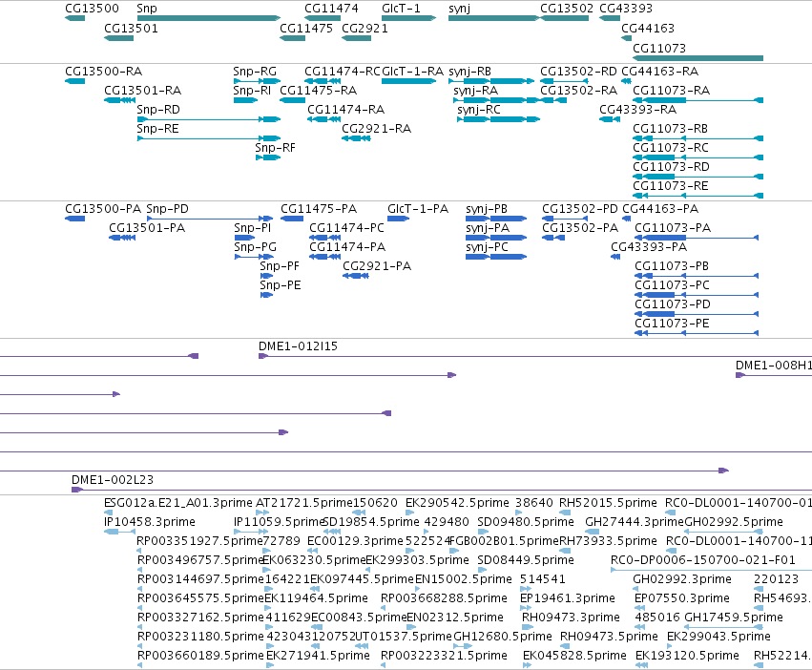Click protein synj-PB
812x670 pixels.
click(x=496, y=219)
